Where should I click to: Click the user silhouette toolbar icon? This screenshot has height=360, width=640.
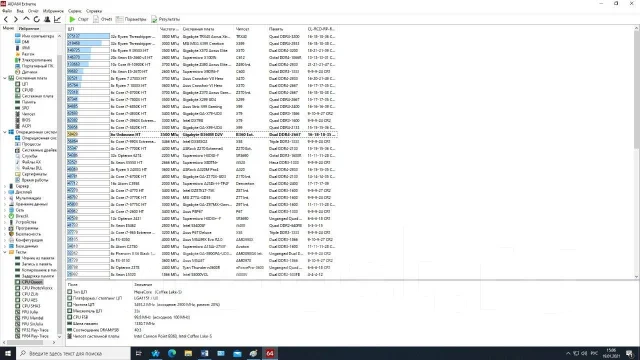pos(47,19)
